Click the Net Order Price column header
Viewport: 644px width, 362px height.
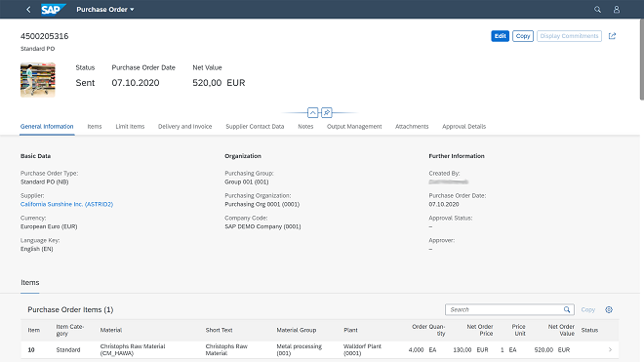480,330
